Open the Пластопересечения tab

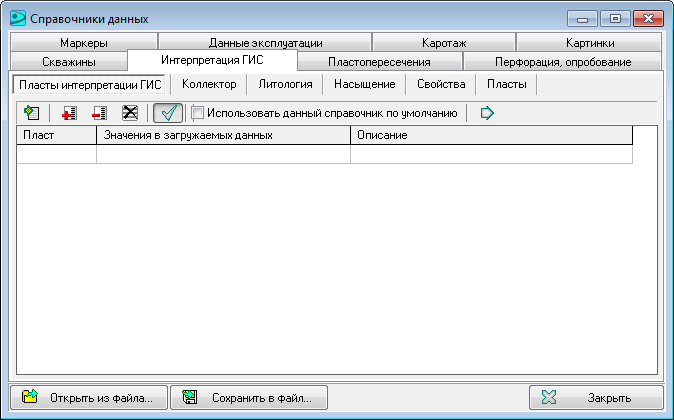click(379, 61)
